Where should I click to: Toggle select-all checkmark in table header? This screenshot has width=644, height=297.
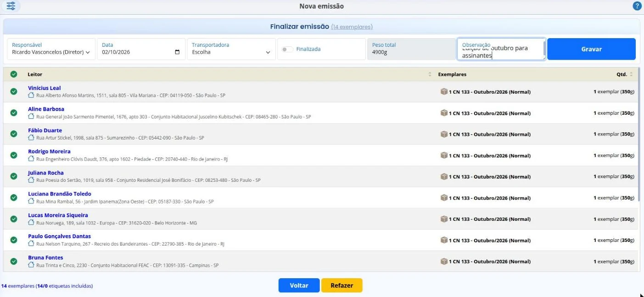coord(14,74)
